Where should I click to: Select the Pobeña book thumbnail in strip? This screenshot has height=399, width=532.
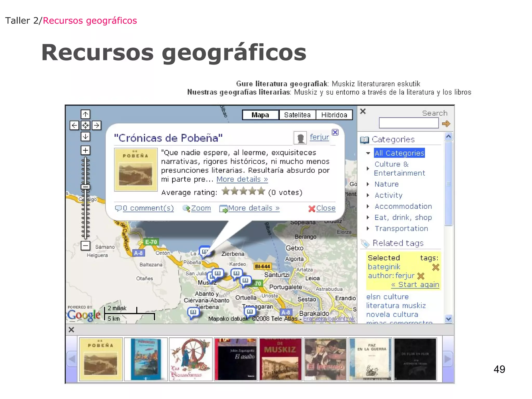pyautogui.click(x=101, y=359)
